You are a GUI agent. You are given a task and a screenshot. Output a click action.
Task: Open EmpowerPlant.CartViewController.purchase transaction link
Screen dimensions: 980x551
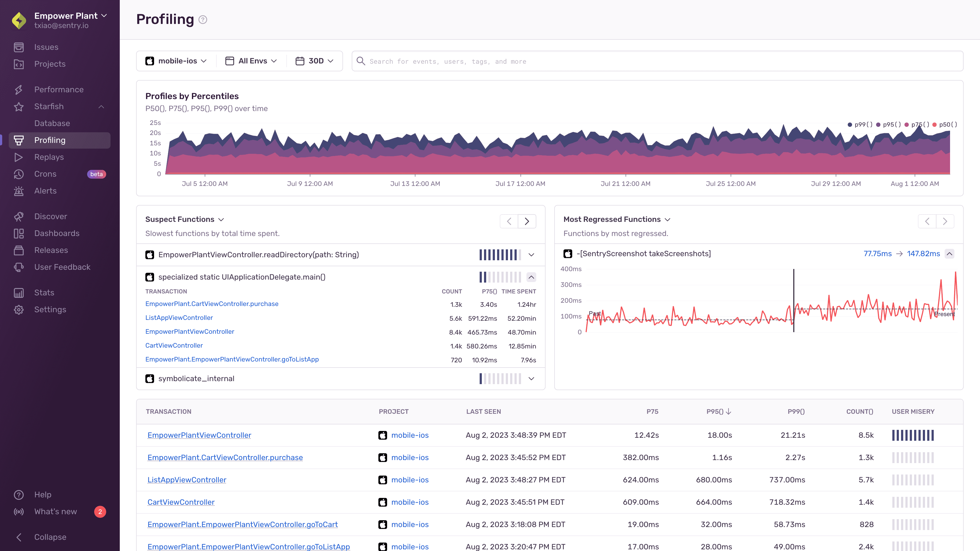tap(212, 304)
